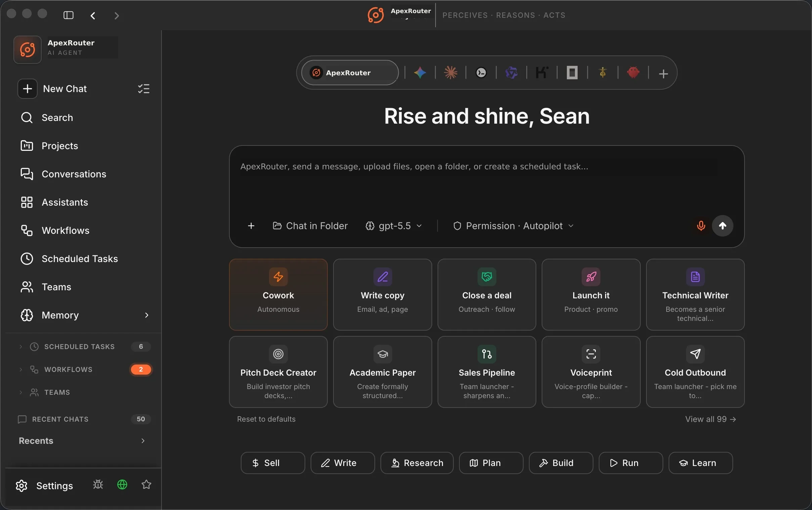
Task: Go forward with the right arrow
Action: click(x=117, y=15)
